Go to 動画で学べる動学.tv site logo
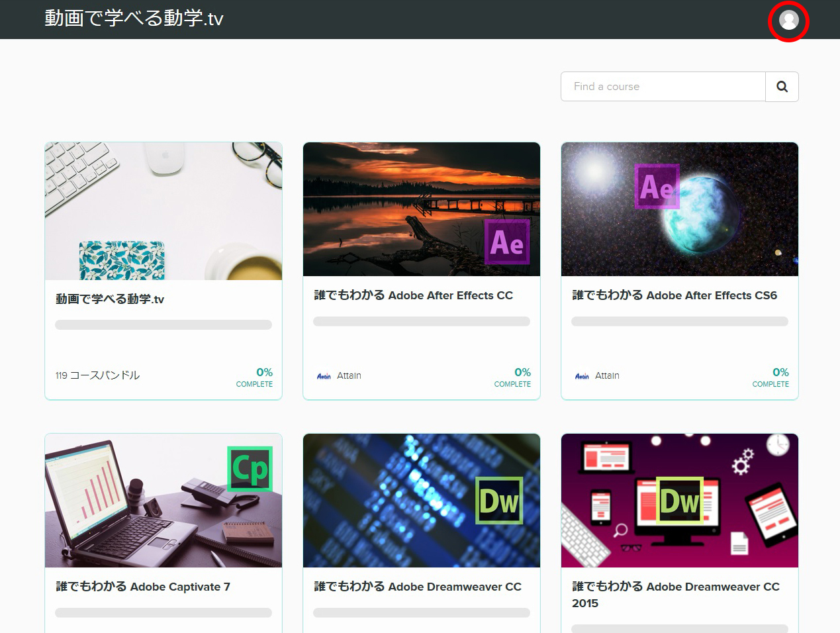840x633 pixels. [134, 19]
